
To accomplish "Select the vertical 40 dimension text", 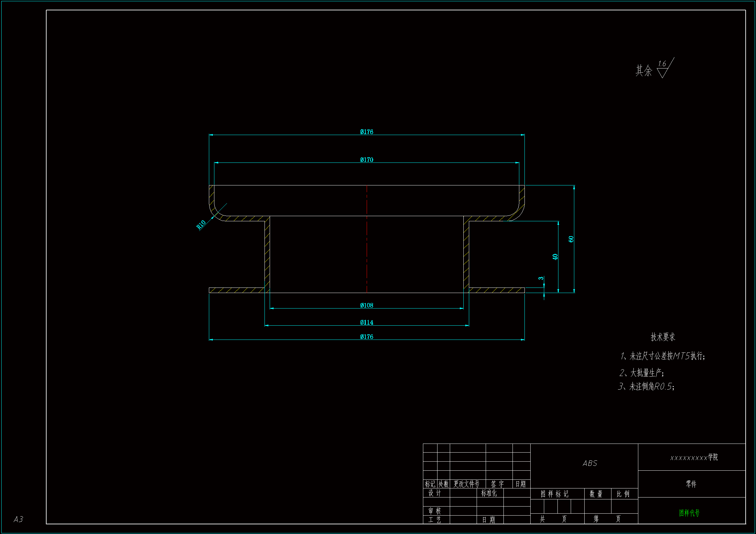I will click(x=555, y=257).
